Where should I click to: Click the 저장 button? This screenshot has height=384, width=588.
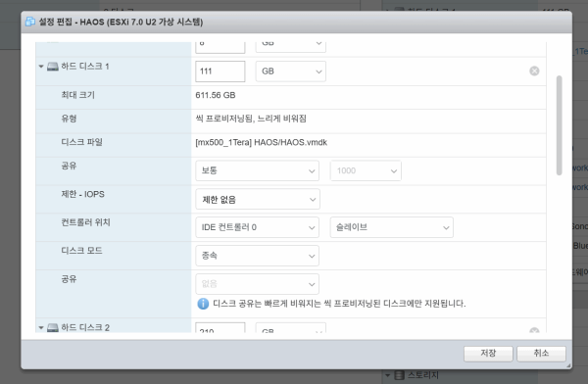tap(488, 354)
